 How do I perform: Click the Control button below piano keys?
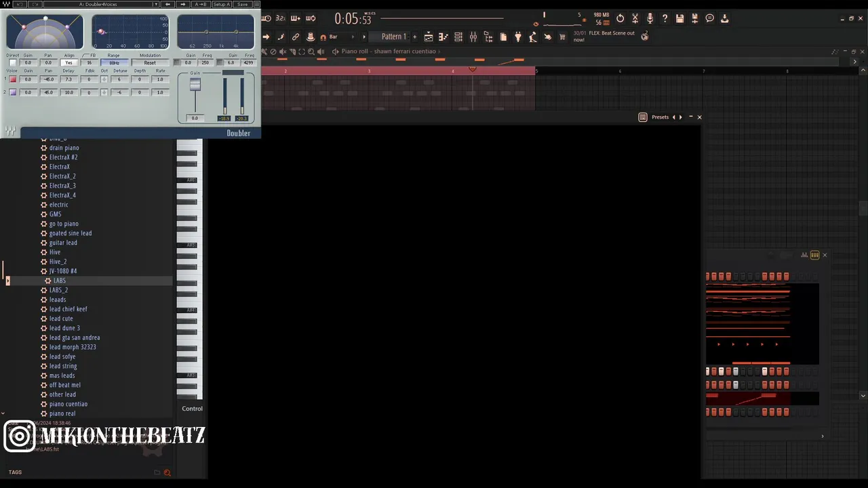pos(192,409)
